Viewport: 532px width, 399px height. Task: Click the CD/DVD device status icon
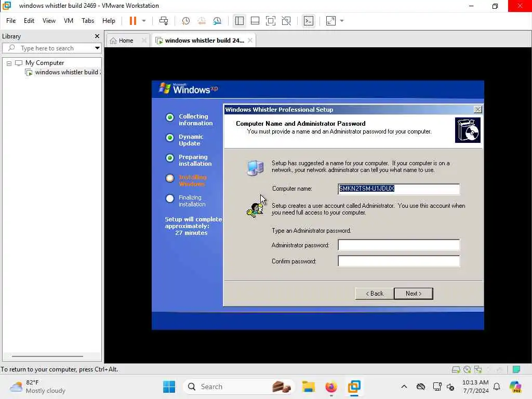click(467, 369)
